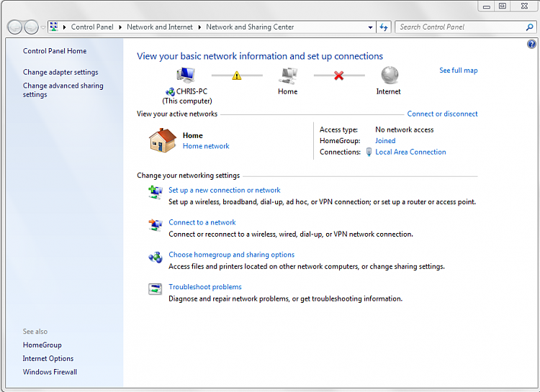Click the yellow warning triangle icon

pos(237,76)
